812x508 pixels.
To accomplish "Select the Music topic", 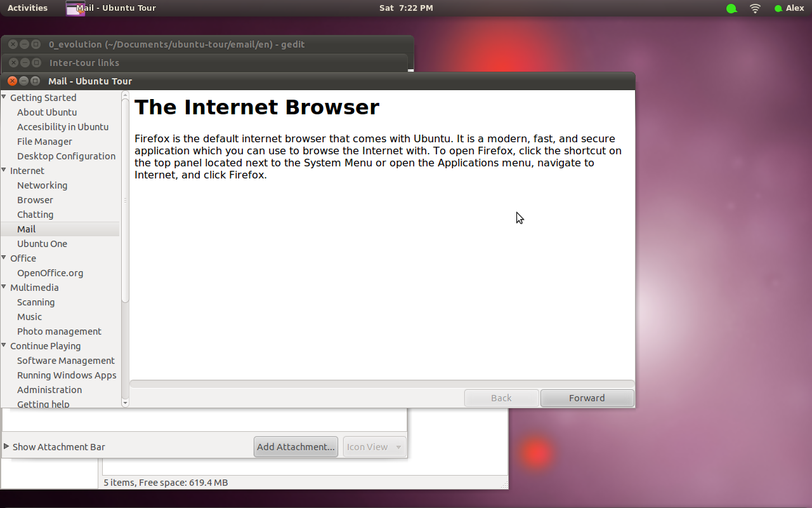I will pyautogui.click(x=29, y=317).
